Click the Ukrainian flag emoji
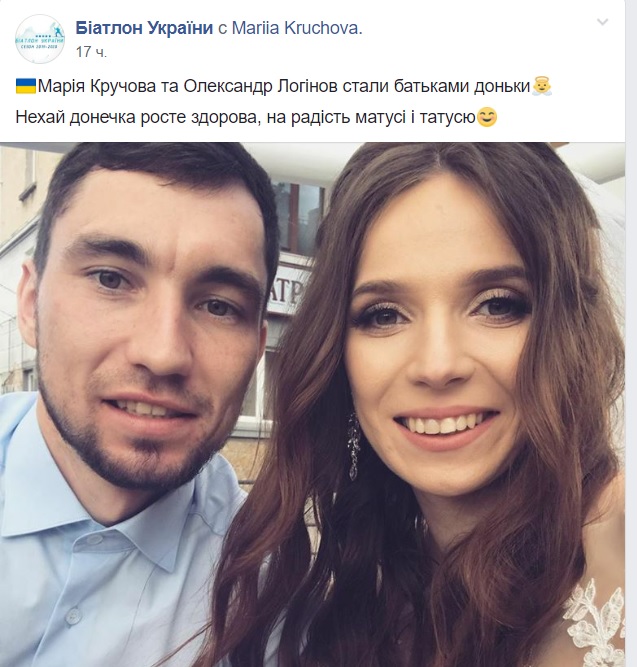Screen dimensions: 637x667 pos(26,86)
